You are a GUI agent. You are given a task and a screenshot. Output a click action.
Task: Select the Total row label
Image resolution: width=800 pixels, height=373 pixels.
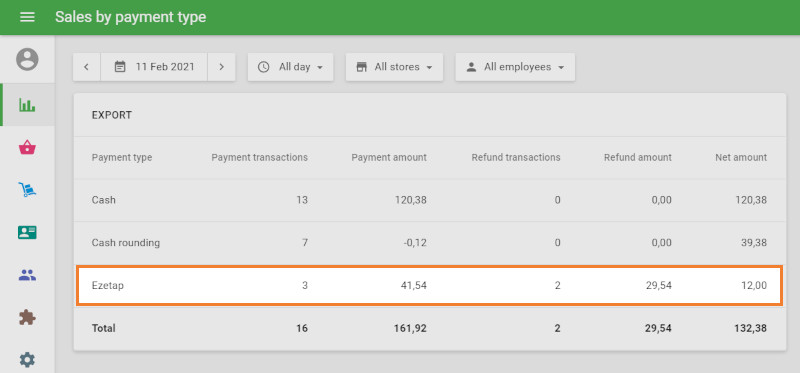pyautogui.click(x=104, y=328)
